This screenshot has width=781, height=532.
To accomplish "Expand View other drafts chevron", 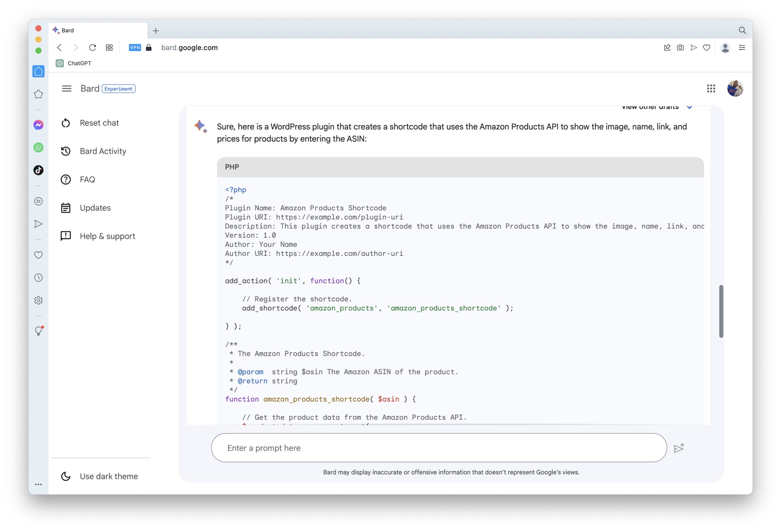I will pos(689,108).
